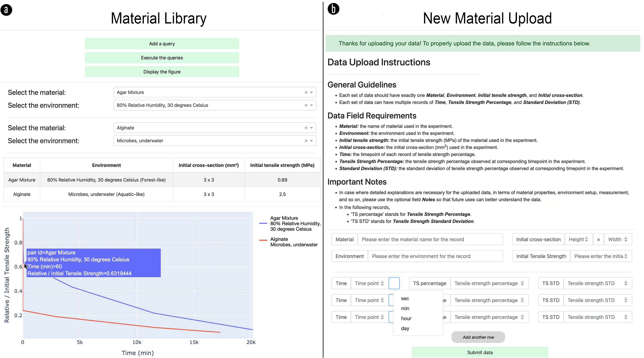Click the Add a query button

162,44
